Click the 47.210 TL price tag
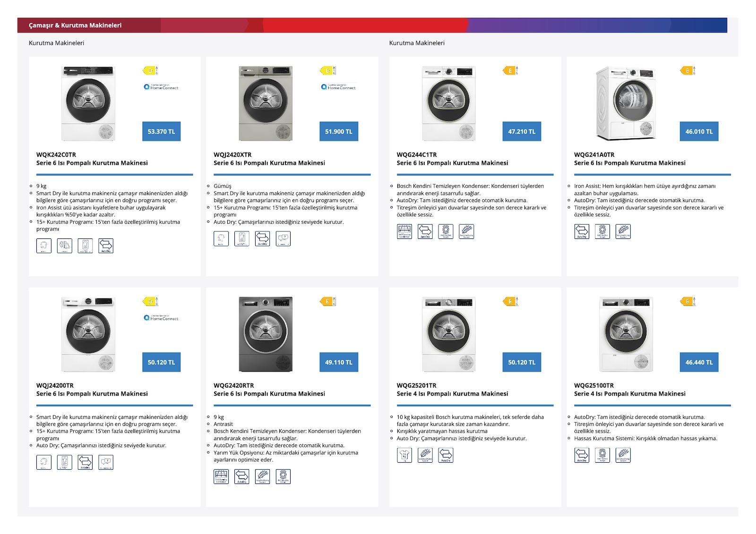Screen dimensions: 756x534 click(x=522, y=132)
